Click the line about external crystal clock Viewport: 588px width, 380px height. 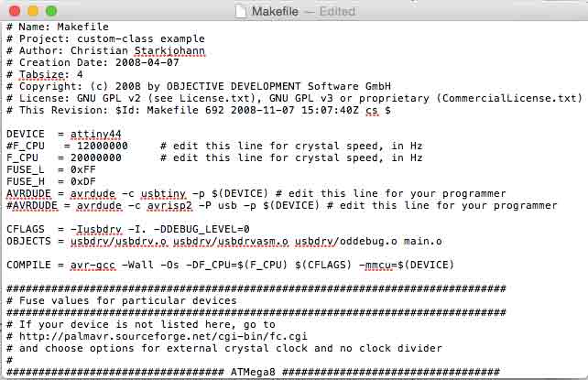point(224,349)
